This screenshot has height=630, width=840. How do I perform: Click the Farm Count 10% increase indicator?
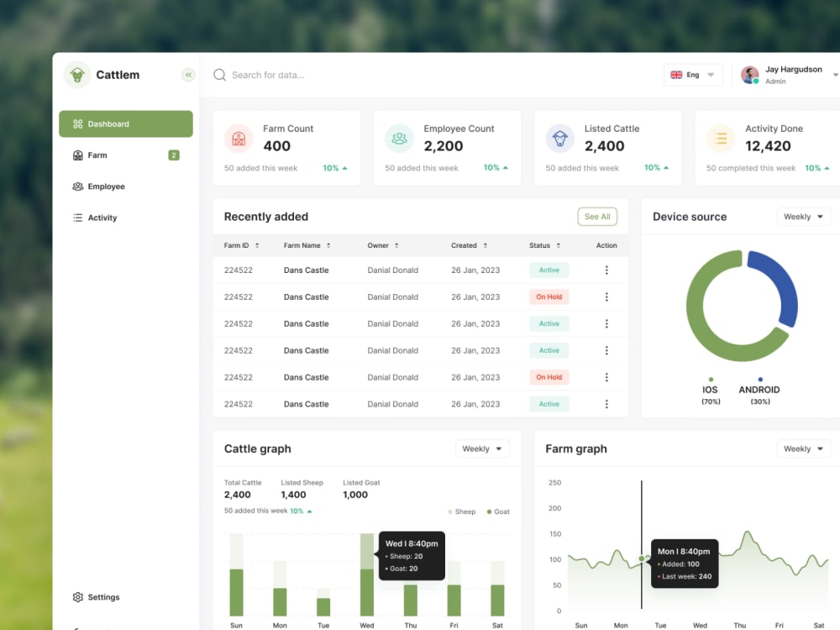[x=335, y=168]
